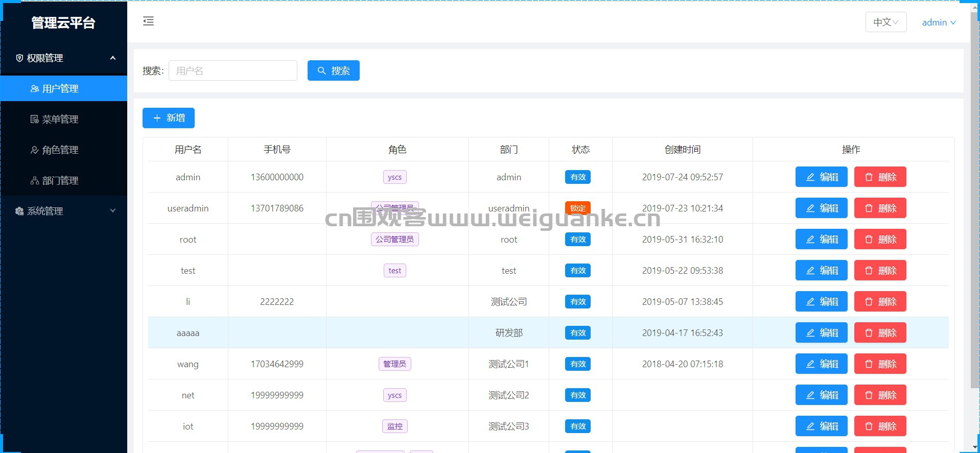Open 用户管理 via its users icon
The width and height of the screenshot is (980, 453).
pyautogui.click(x=35, y=89)
